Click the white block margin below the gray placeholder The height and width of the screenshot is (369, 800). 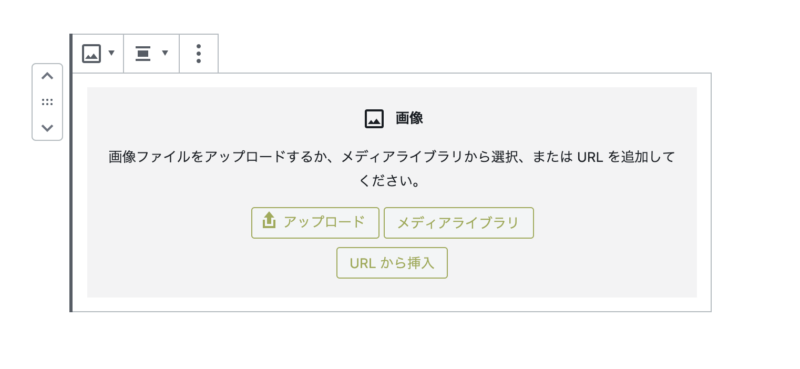[392, 304]
